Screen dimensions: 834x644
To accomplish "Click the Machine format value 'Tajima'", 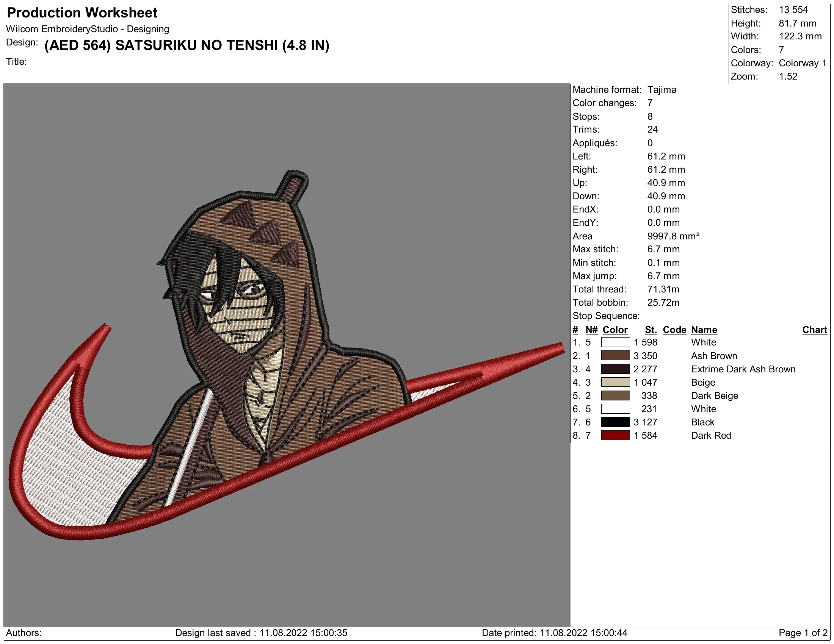I will 662,90.
